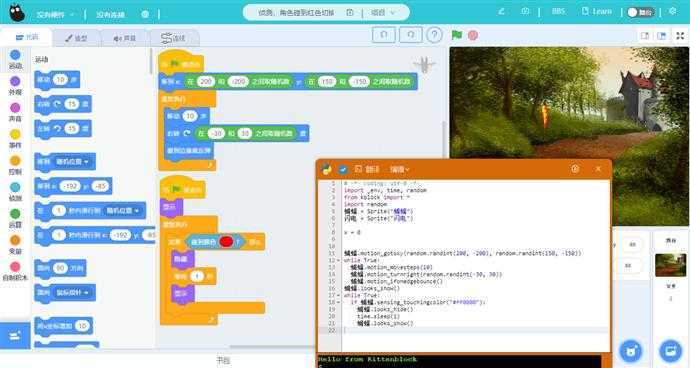Click the wait 1 second value in script
Screen dimensions: 690x368
(197, 276)
